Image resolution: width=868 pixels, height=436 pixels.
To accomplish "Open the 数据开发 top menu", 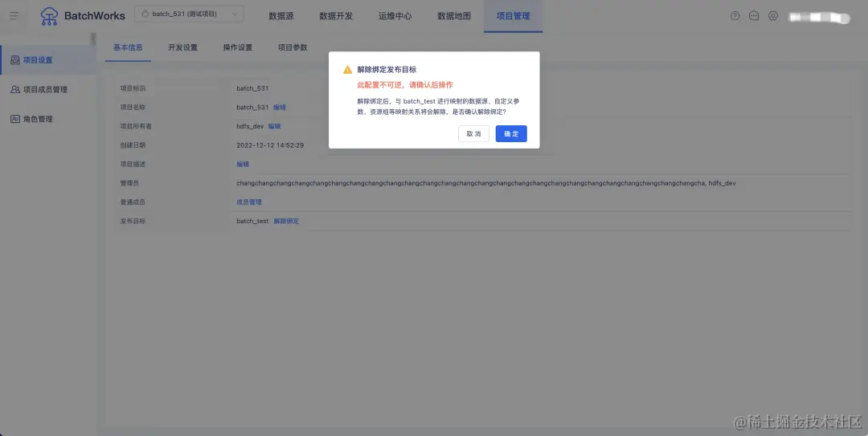I will click(336, 16).
